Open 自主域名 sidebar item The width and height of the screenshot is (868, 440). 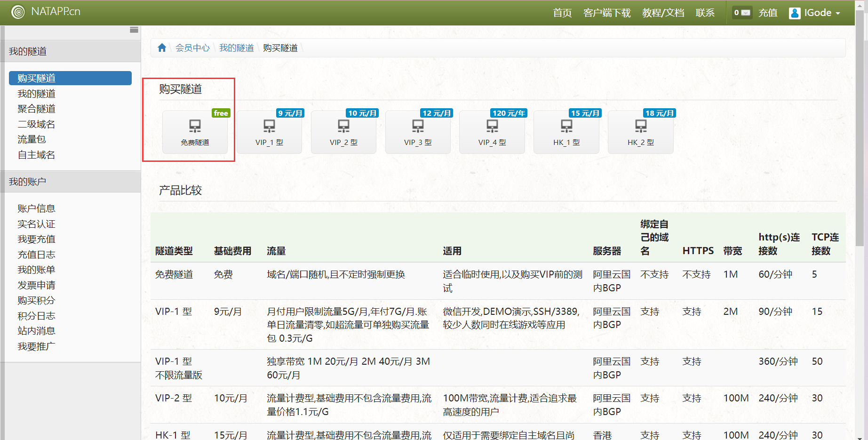pyautogui.click(x=37, y=155)
